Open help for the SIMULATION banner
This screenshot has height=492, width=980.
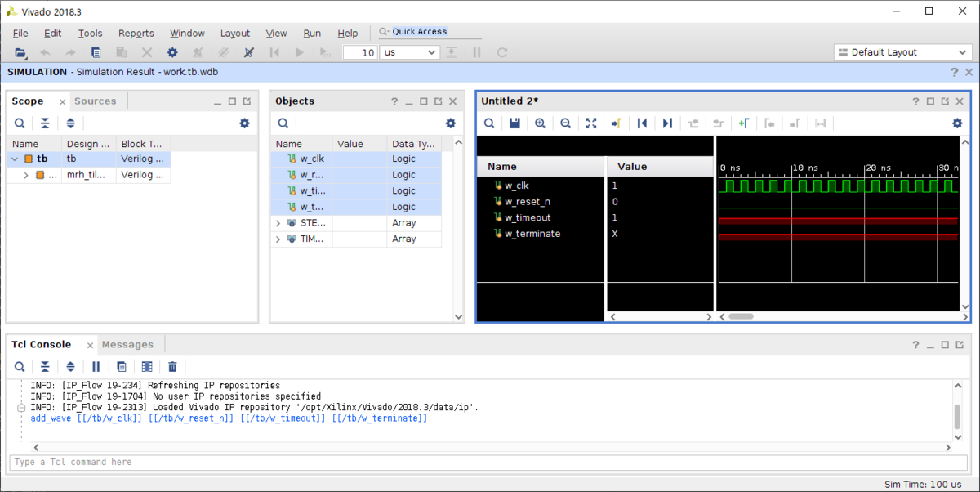pos(954,72)
